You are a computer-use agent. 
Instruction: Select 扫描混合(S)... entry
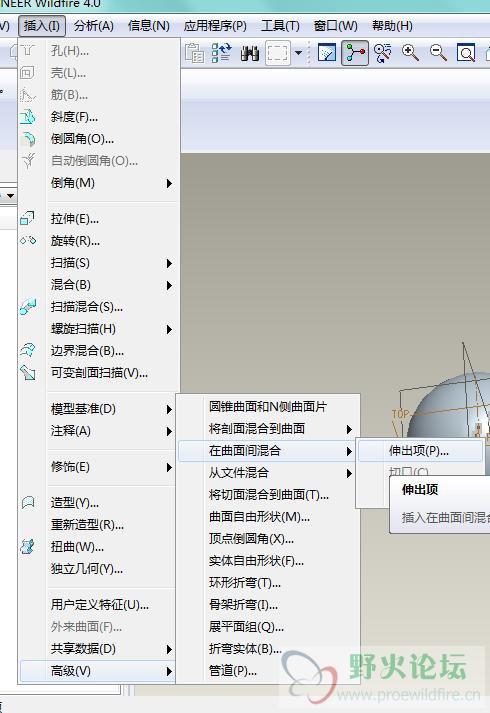[x=99, y=307]
